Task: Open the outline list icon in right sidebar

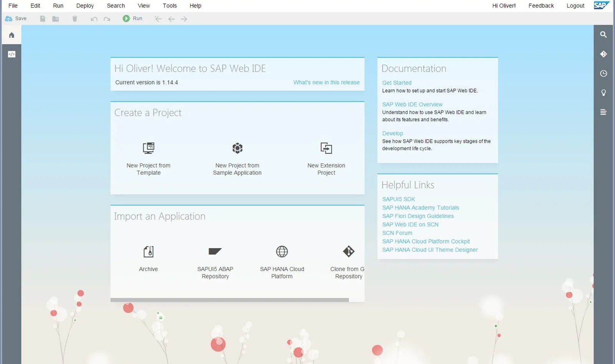Action: [x=603, y=112]
